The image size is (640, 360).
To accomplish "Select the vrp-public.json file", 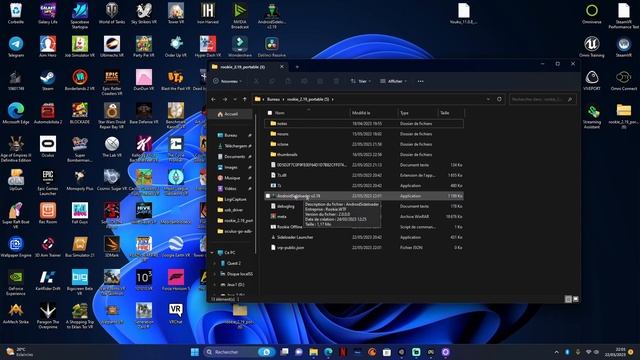I will pos(364,248).
